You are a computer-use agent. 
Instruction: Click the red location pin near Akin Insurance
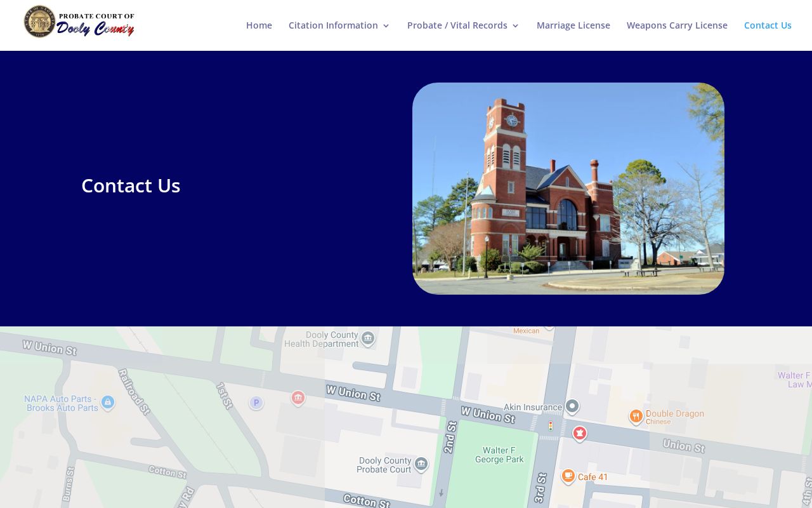click(580, 433)
